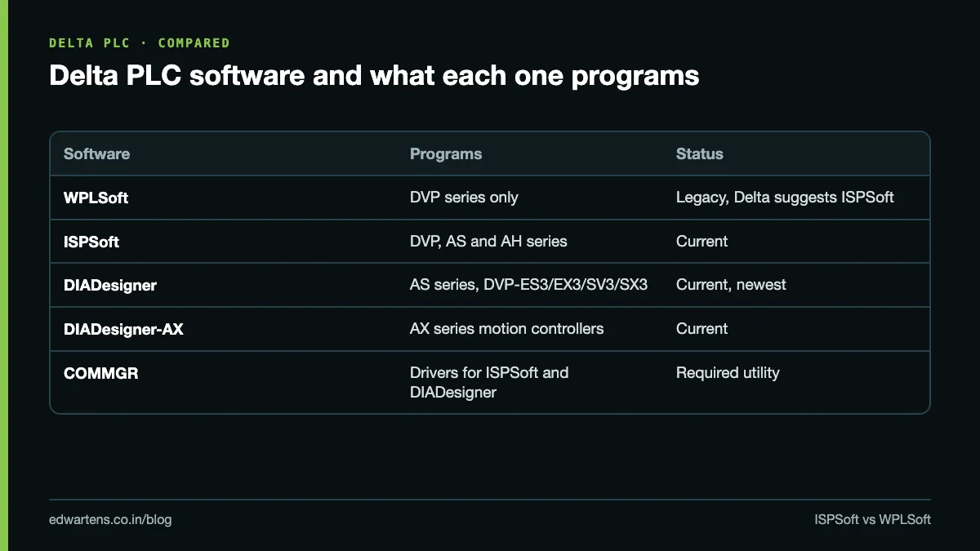
Task: Click the 'Current, newest' status cell
Action: [731, 285]
